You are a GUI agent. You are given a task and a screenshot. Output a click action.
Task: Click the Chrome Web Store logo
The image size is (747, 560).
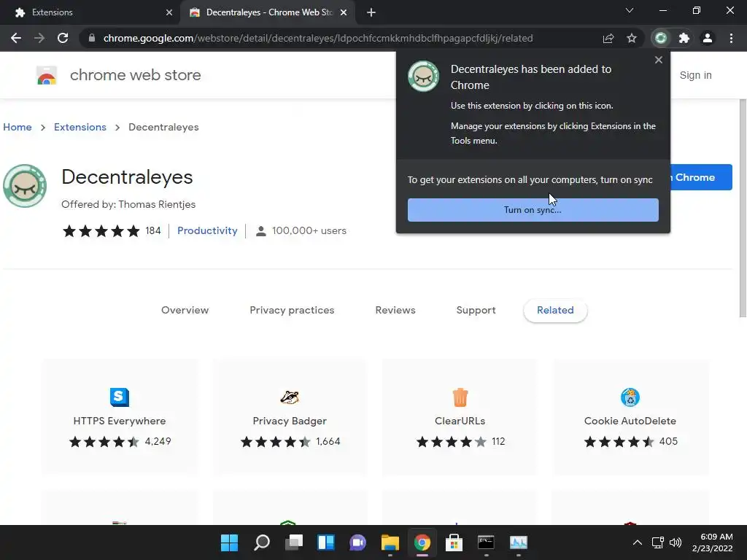pos(47,75)
